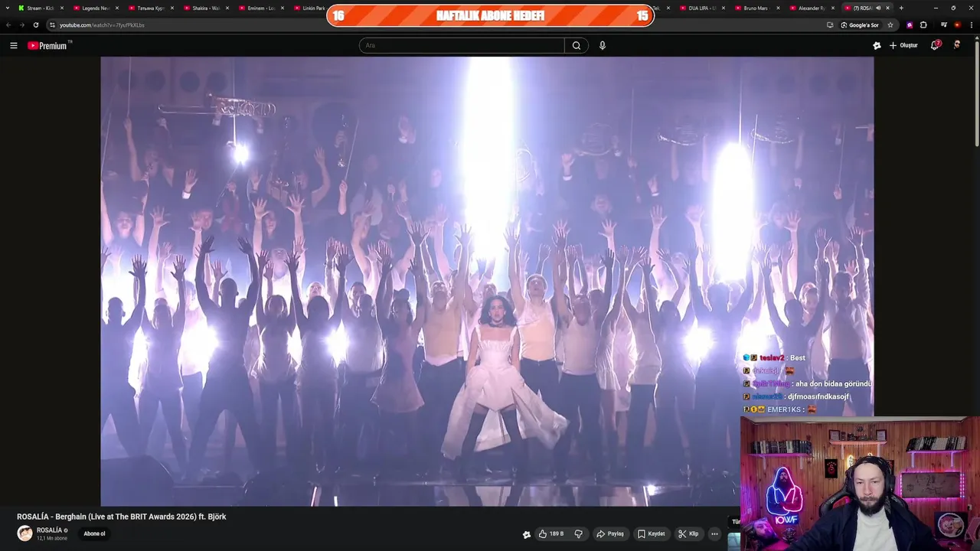
Task: Click Abone ol subscribe button
Action: pyautogui.click(x=94, y=534)
